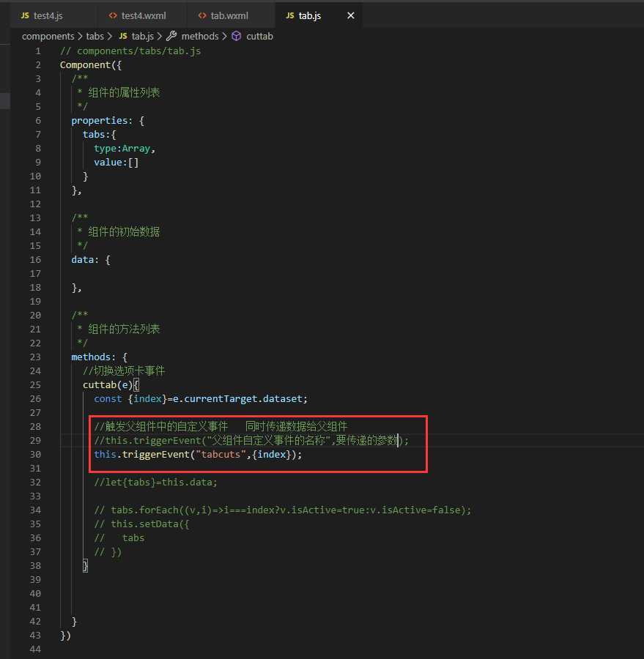Screen dimensions: 644x659
Task: Click 'components' in the breadcrumb
Action: tap(48, 37)
